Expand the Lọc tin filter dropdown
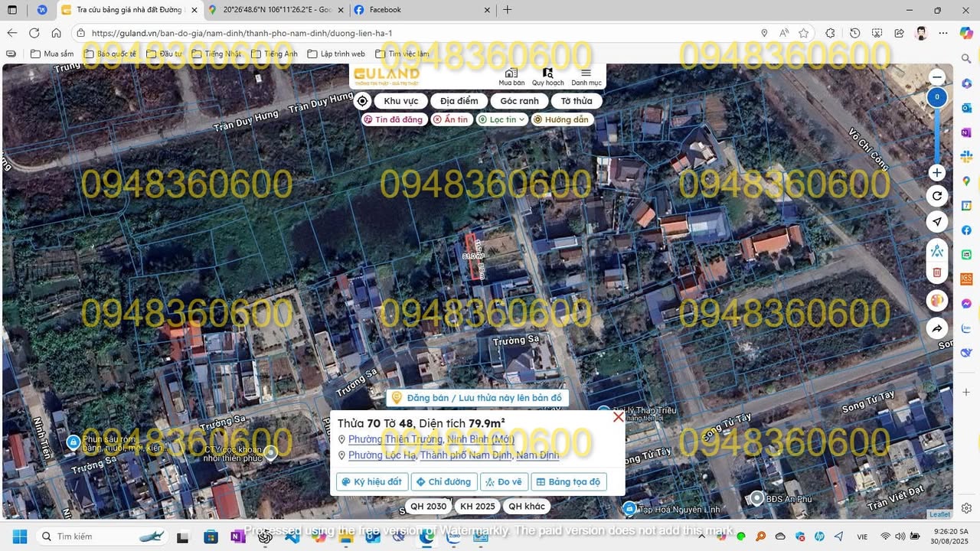980x551 pixels. pos(502,119)
